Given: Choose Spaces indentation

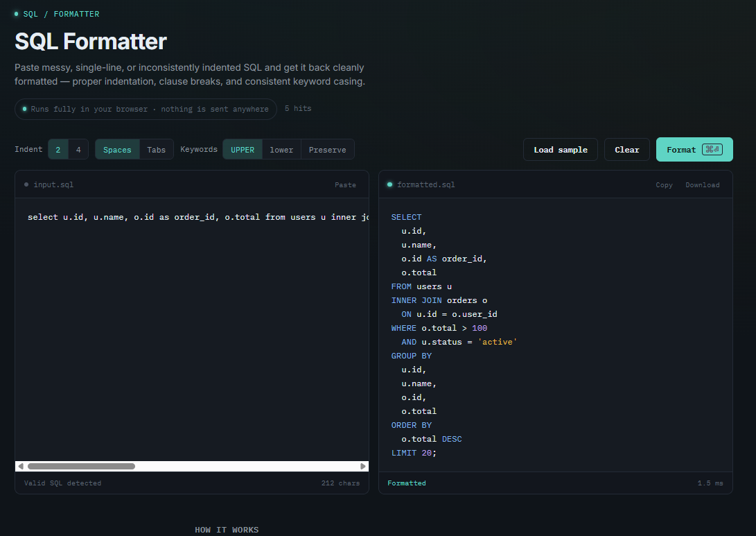Looking at the screenshot, I should point(117,150).
